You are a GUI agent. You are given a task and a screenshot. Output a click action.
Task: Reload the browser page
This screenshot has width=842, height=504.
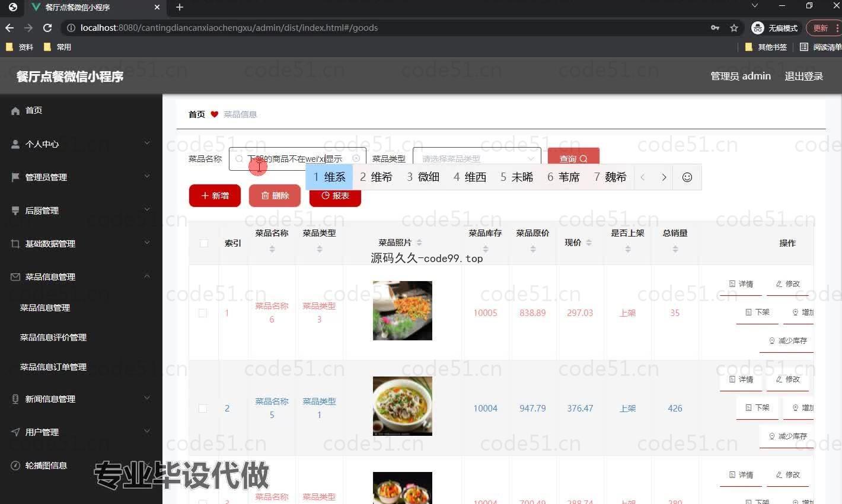click(x=47, y=28)
